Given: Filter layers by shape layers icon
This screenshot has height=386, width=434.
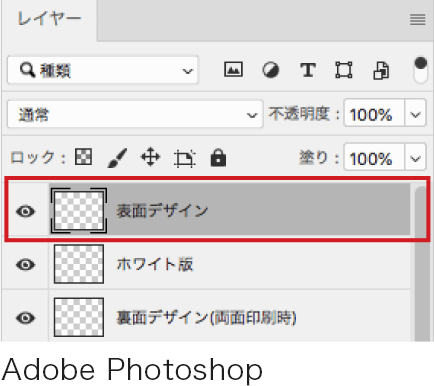Looking at the screenshot, I should (344, 70).
